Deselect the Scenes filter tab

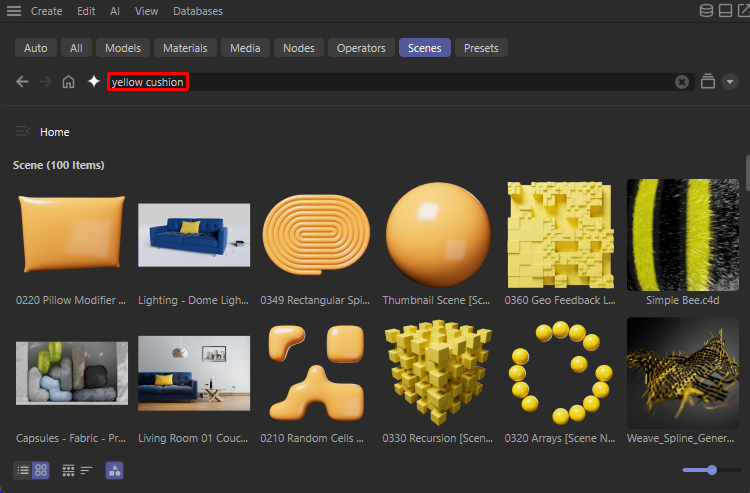click(x=425, y=48)
